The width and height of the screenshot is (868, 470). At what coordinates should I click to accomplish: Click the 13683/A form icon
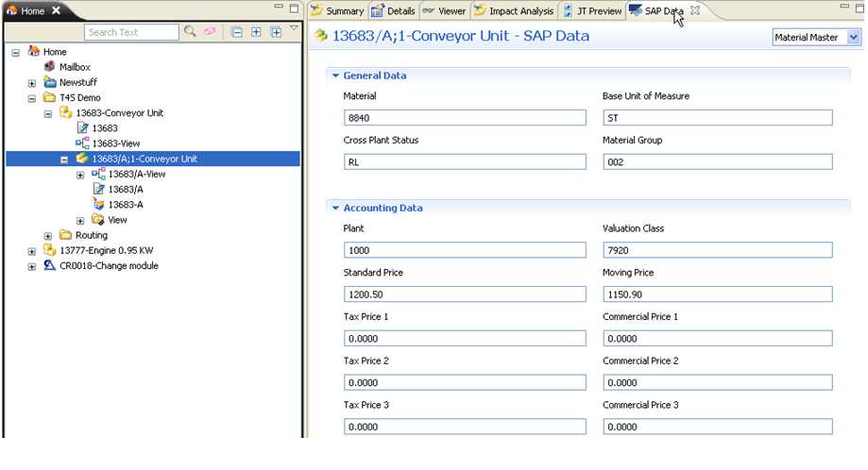pyautogui.click(x=99, y=189)
